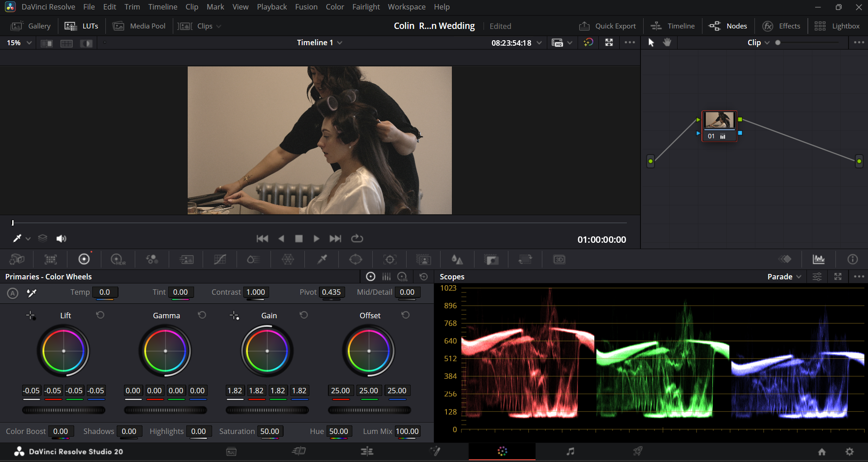
Task: Open the Tracker palette
Action: (390, 259)
